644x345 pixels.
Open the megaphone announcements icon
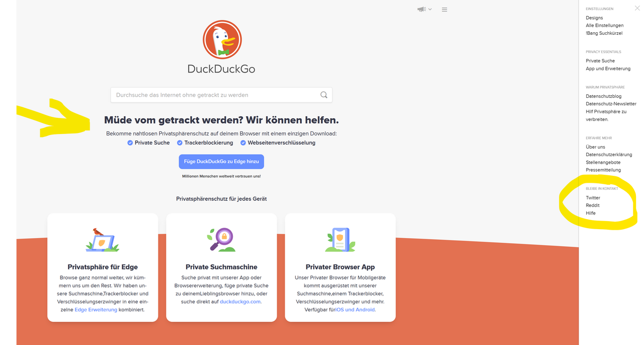pyautogui.click(x=422, y=9)
